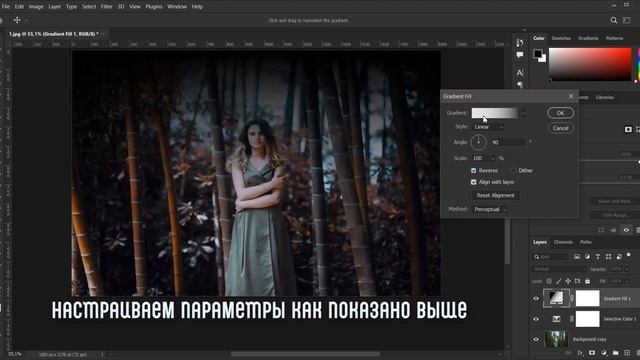Open the Method Perceptual dropdown

(490, 209)
